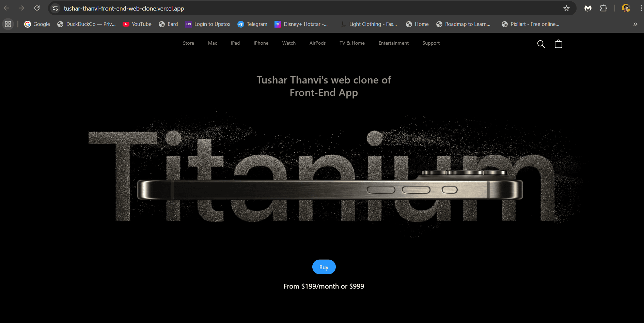Click the browser back arrow
The image size is (644, 323).
(6, 8)
